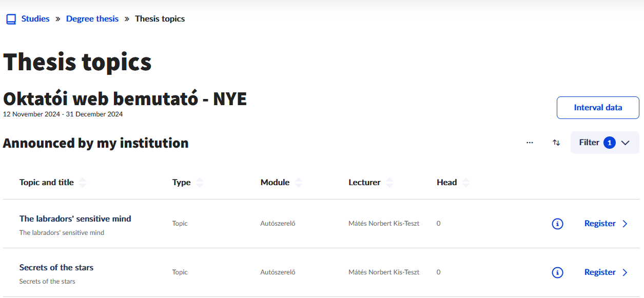Register for The labradors' sensitive mind topic
This screenshot has height=298, width=644.
coord(600,224)
